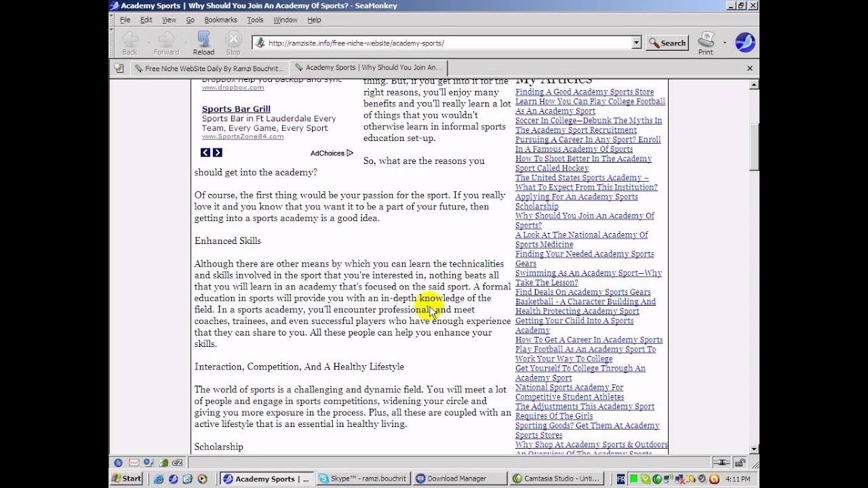Open How To Shoot Better In Academy Sport link

(x=583, y=163)
